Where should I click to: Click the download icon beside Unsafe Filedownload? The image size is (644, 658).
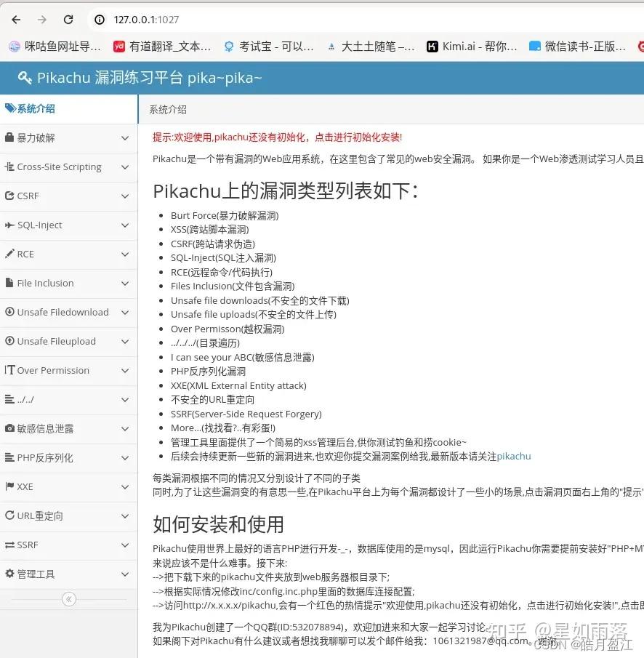[8, 312]
